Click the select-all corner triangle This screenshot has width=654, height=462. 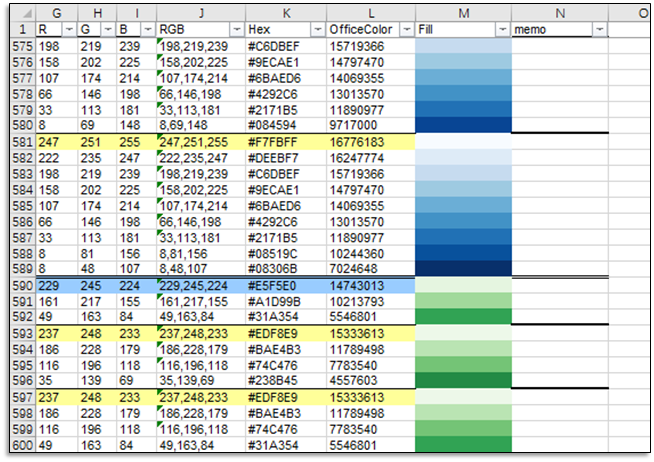click(28, 14)
